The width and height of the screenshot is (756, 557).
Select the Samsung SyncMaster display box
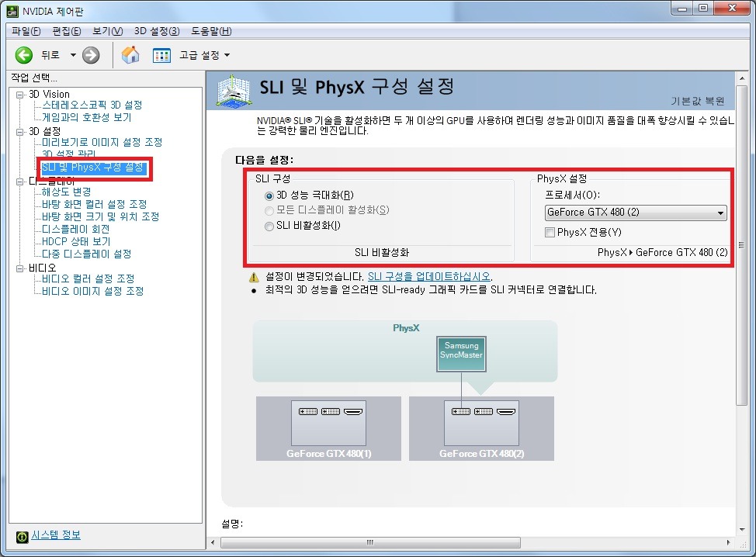pos(461,355)
